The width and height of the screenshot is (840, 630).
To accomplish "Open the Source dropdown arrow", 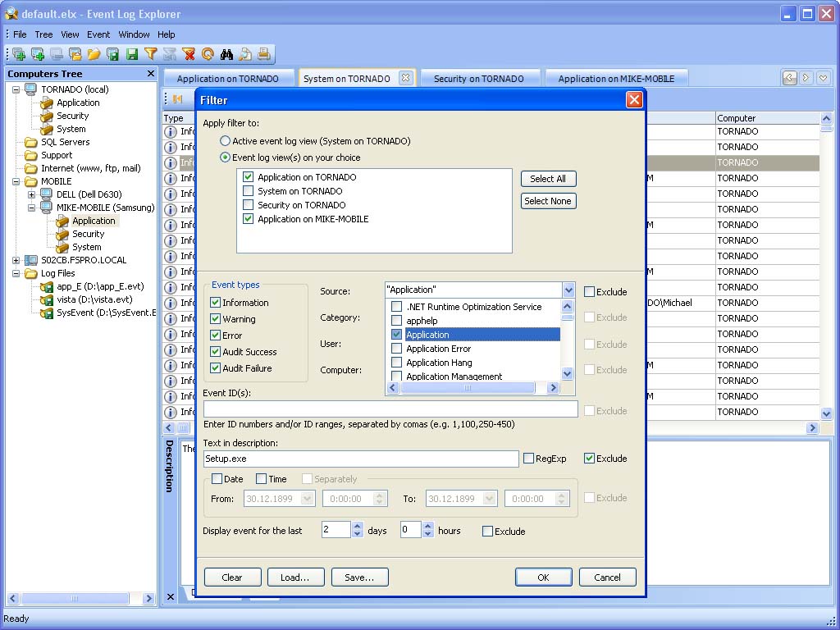I will (568, 290).
